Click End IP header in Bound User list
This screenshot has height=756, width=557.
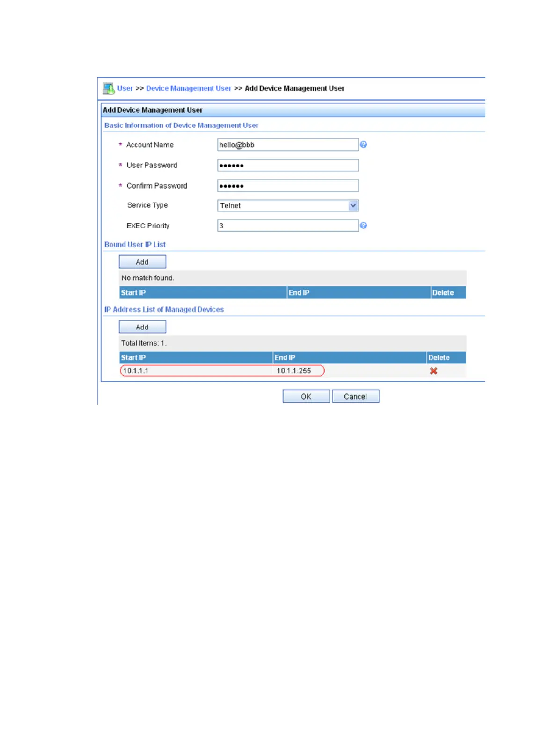click(359, 292)
